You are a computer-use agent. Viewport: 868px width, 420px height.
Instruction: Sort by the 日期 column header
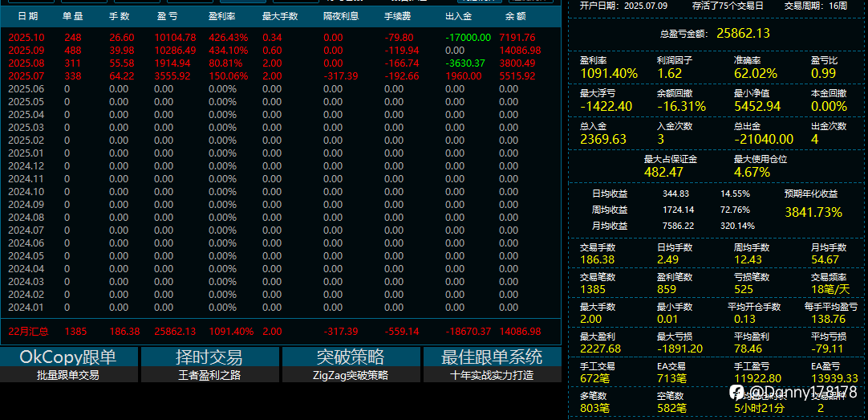pyautogui.click(x=28, y=17)
